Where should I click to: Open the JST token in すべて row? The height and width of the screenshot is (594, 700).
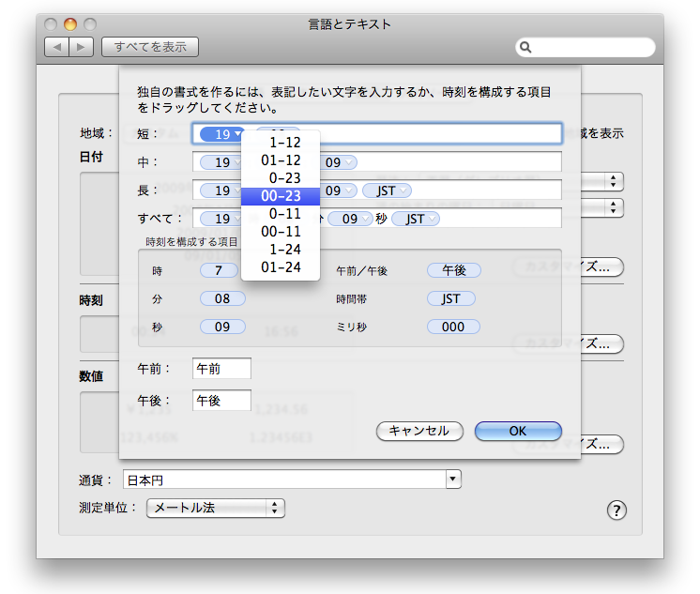(x=416, y=219)
